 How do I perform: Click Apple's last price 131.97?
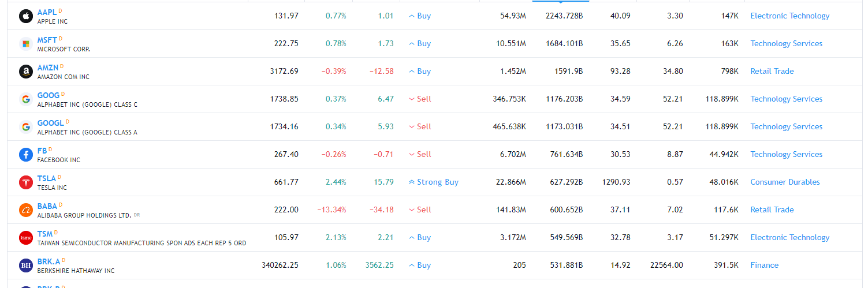pos(286,16)
